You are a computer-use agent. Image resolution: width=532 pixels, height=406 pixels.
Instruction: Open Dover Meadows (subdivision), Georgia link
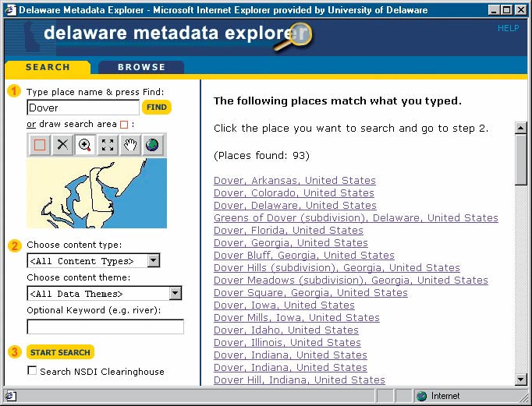351,281
